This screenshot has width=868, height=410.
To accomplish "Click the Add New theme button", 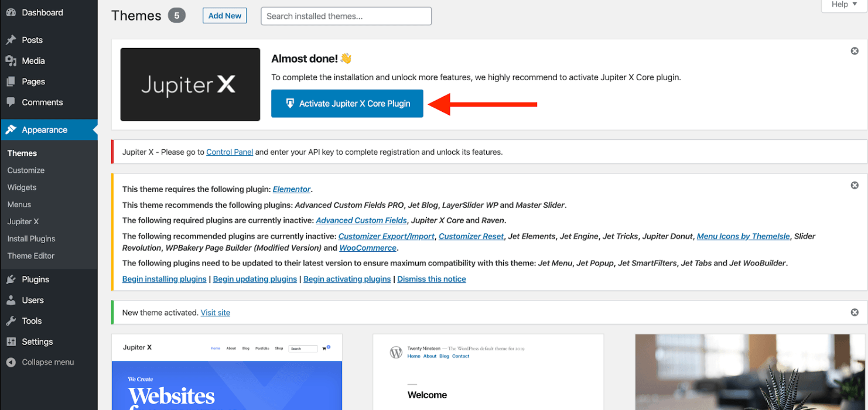I will (x=225, y=16).
